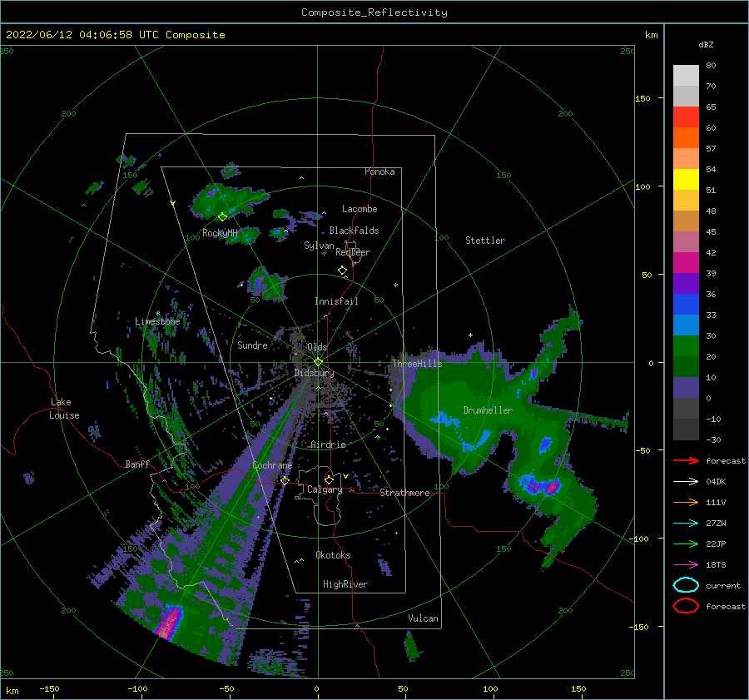749x700 pixels.
Task: Click the Okotoks label
Action: (333, 555)
